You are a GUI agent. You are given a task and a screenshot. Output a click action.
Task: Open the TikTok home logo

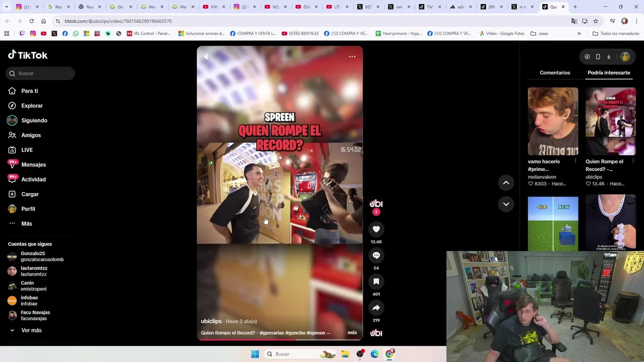pos(28,55)
